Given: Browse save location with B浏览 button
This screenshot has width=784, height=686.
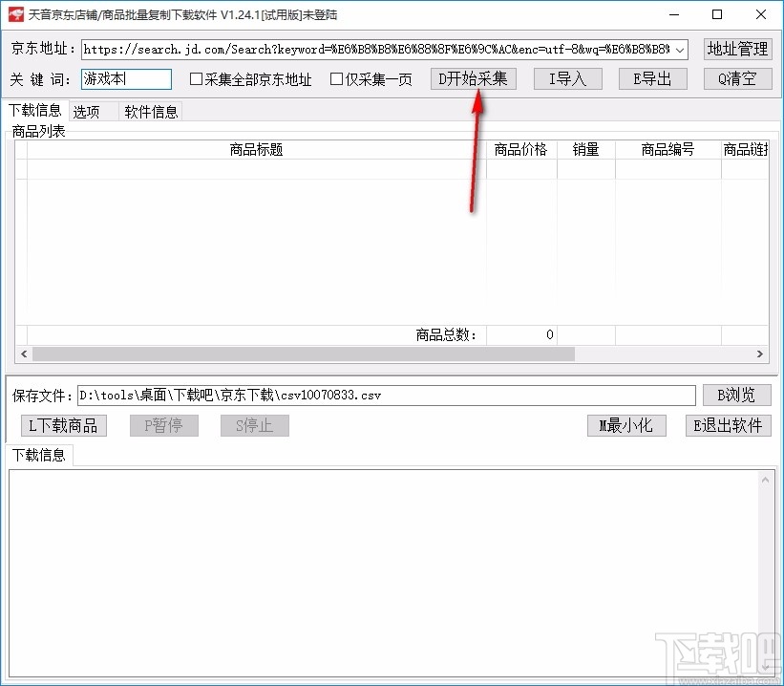Looking at the screenshot, I should coord(736,396).
